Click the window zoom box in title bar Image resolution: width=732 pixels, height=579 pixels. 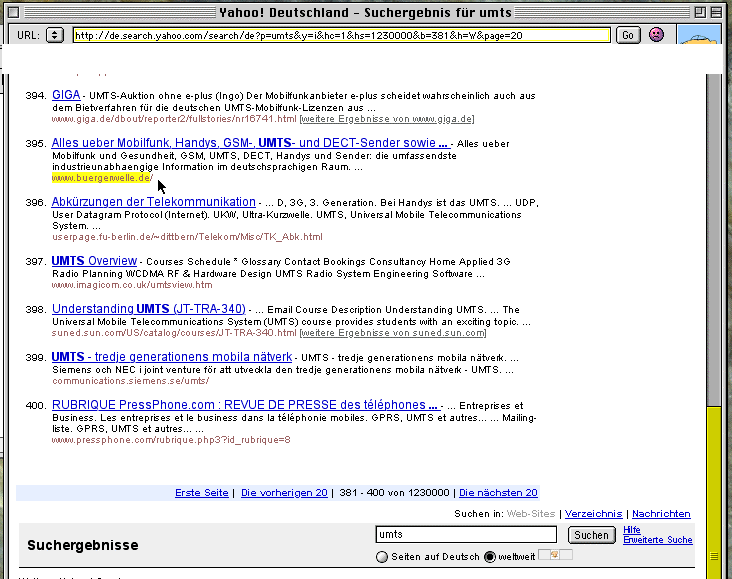(x=700, y=13)
